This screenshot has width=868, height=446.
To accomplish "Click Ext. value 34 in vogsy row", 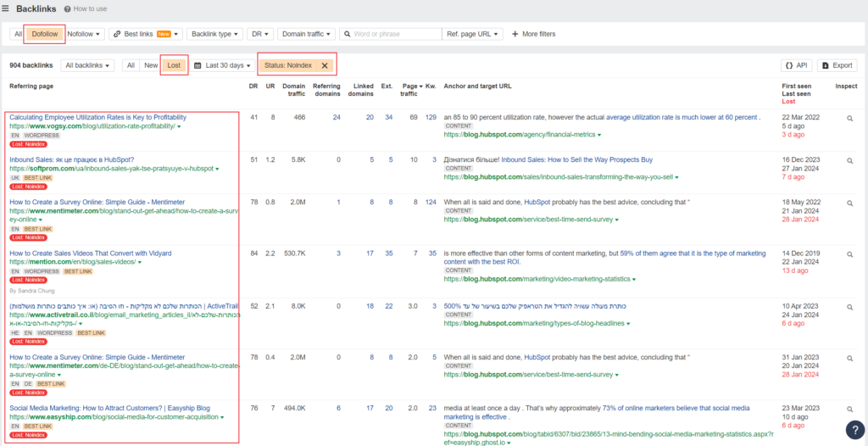I will pyautogui.click(x=389, y=118).
